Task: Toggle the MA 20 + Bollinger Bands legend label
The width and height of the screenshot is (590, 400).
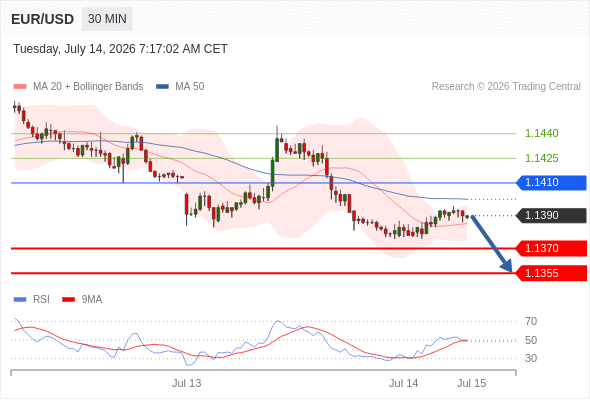Action: click(x=88, y=87)
